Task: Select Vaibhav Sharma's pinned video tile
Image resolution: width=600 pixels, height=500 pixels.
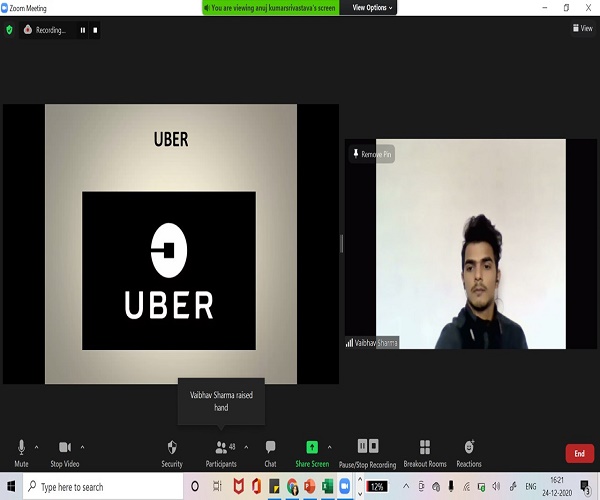Action: pyautogui.click(x=471, y=244)
